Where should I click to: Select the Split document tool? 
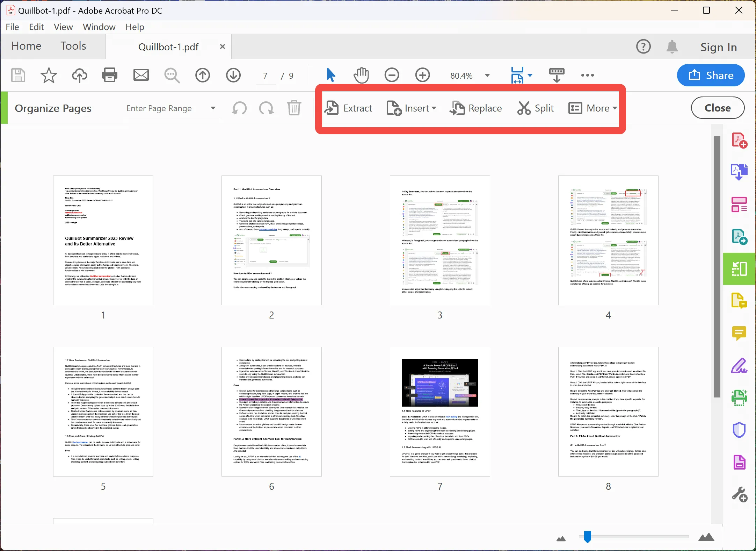pos(536,108)
